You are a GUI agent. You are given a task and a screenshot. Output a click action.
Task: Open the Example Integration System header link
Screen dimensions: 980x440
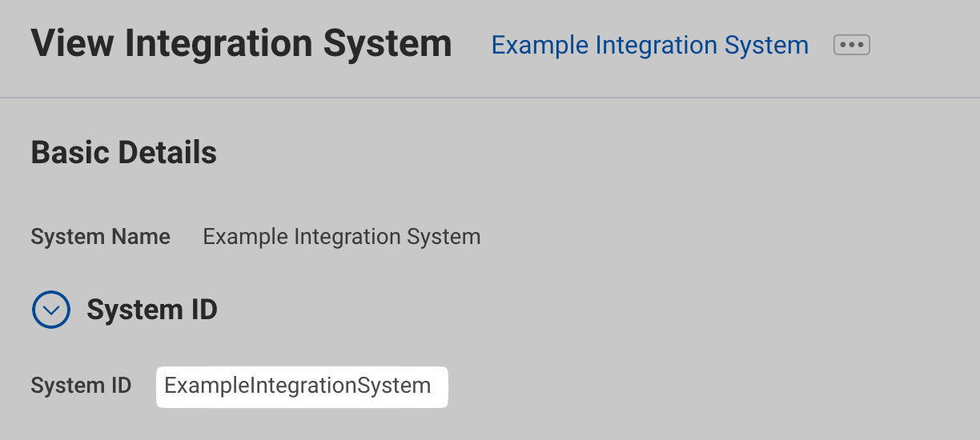tap(649, 45)
